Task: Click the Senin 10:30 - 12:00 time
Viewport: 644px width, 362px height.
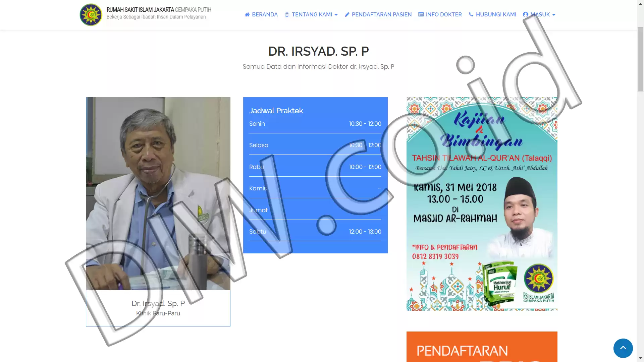Action: [365, 124]
